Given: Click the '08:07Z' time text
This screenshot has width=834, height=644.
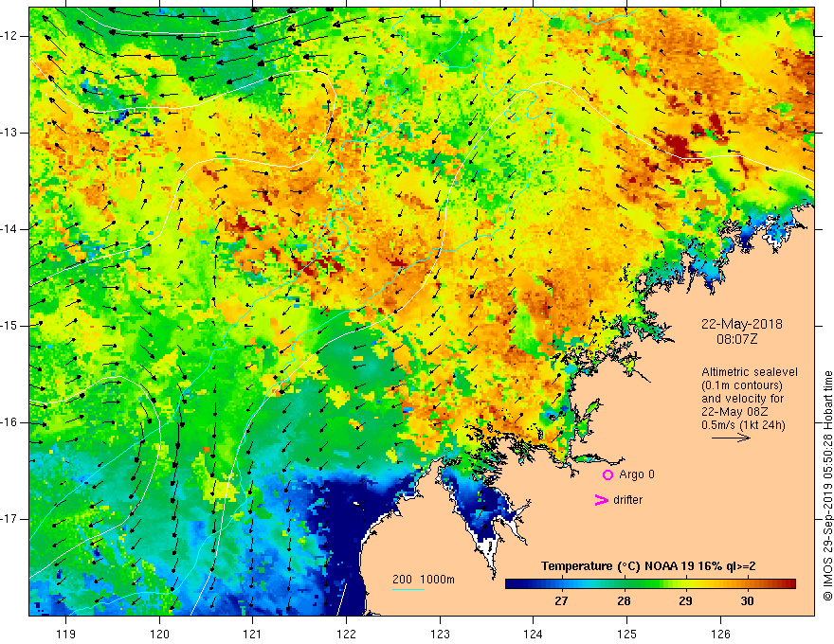Looking at the screenshot, I should pyautogui.click(x=737, y=339).
